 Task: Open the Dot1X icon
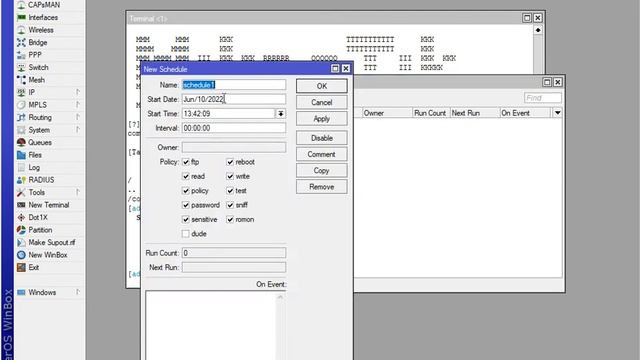[21, 218]
